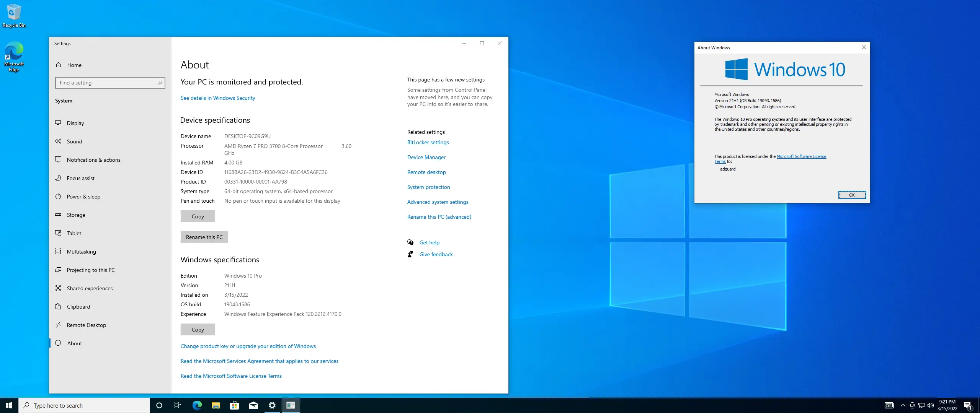980x413 pixels.
Task: Open BitLocker settings link
Action: [x=428, y=142]
